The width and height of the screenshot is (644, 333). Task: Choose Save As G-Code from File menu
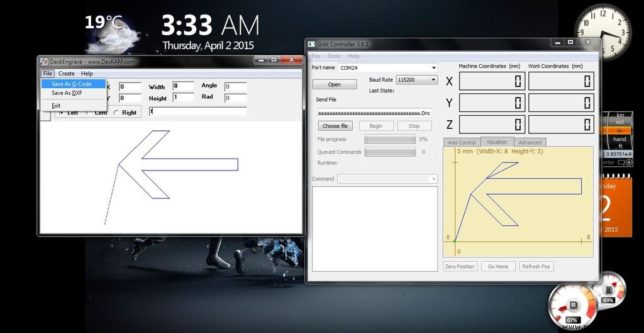72,84
